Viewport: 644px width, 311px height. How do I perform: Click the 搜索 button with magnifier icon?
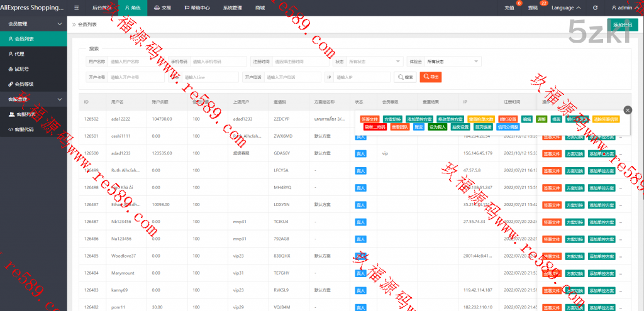click(x=404, y=77)
